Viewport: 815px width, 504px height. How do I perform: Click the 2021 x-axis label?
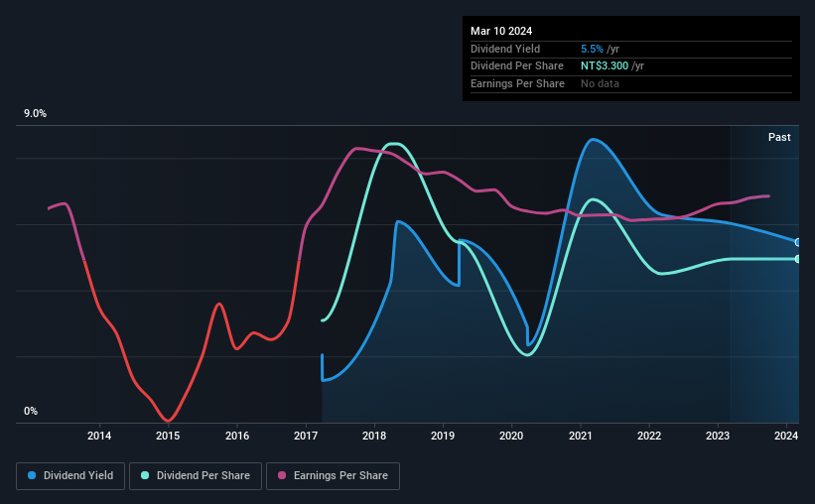point(580,436)
